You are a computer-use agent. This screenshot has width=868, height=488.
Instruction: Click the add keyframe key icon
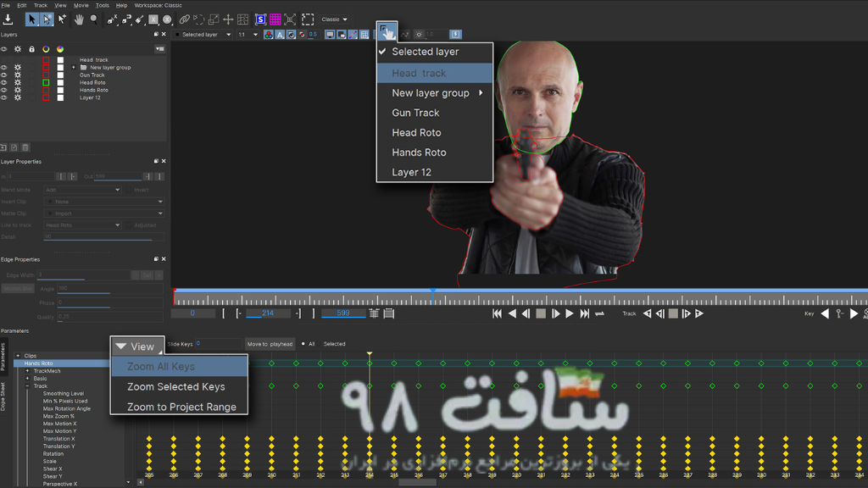pos(840,313)
